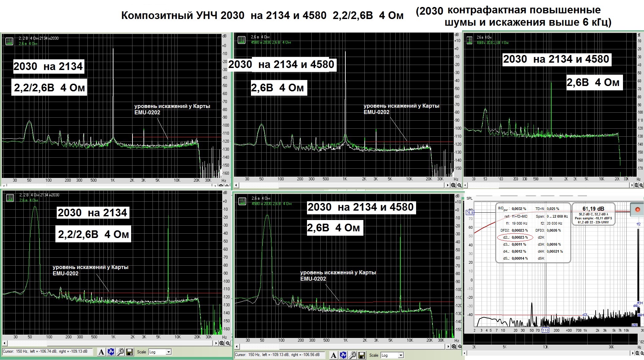Click the 'A' text annotation icon in the bottom-left spectrum panel
644x360 pixels.
click(102, 352)
